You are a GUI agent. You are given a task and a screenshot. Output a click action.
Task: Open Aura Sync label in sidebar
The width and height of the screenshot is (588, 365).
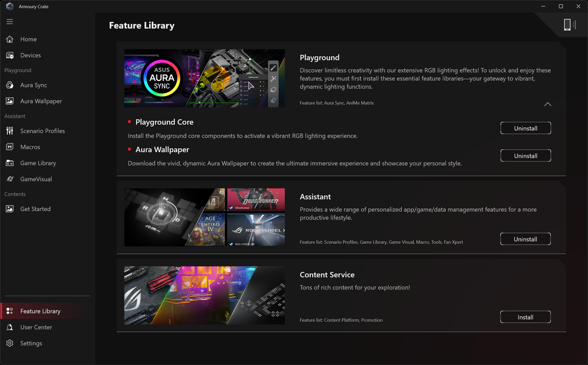pos(34,85)
